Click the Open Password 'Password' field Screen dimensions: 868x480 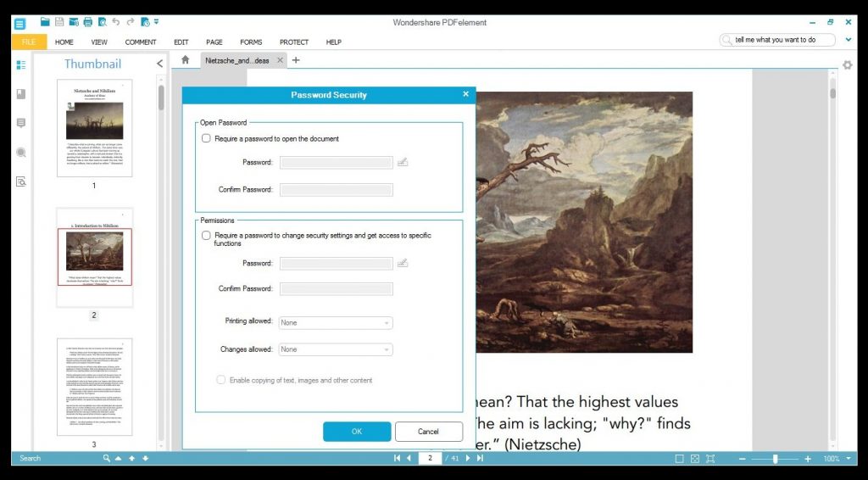tap(336, 163)
